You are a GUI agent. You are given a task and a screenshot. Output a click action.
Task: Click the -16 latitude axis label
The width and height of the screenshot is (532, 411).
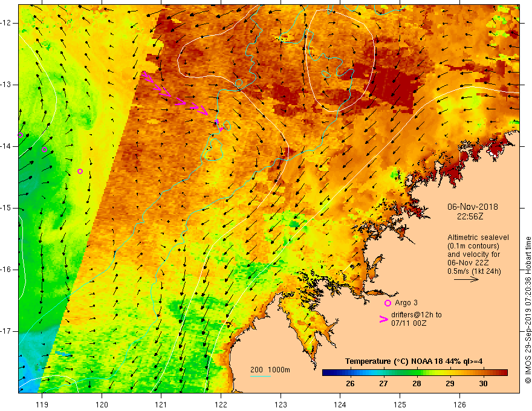click(7, 270)
